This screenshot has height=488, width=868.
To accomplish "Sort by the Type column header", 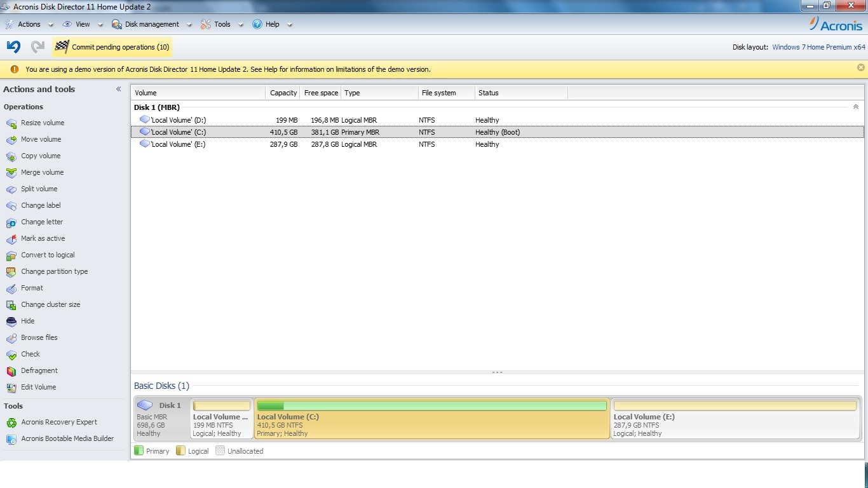I will 380,93.
